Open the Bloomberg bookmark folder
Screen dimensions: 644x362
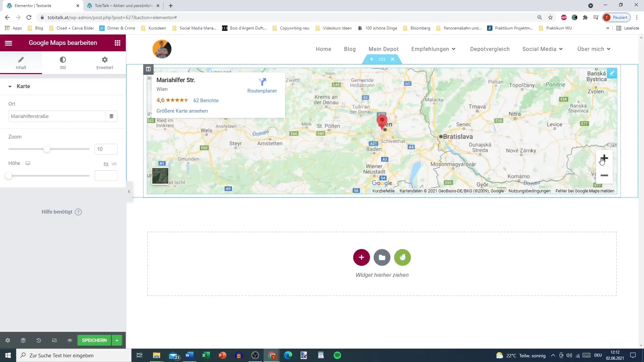tap(417, 28)
